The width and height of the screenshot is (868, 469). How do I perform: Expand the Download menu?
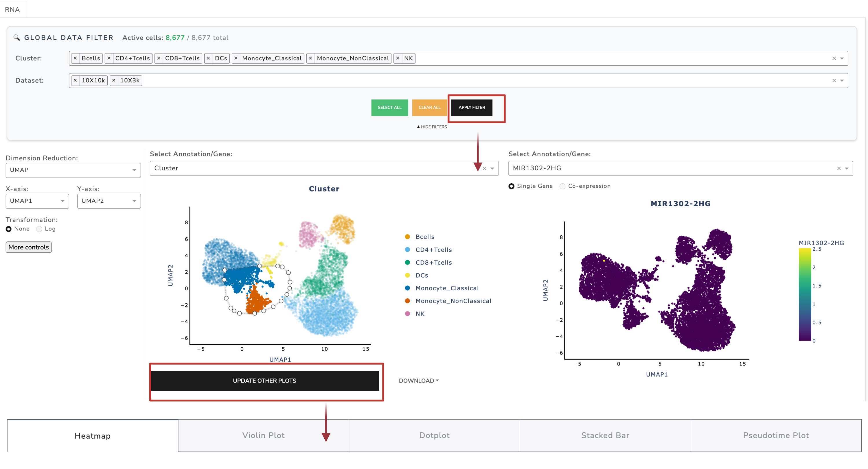coord(418,381)
